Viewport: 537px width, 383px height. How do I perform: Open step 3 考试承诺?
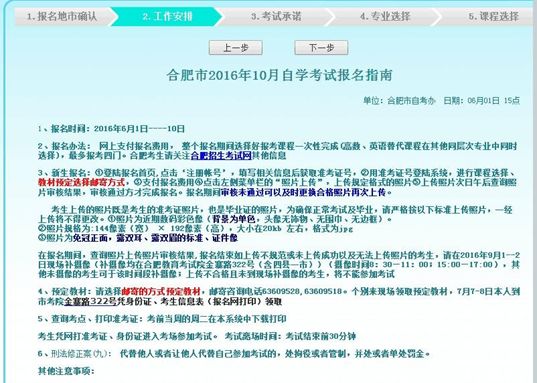pyautogui.click(x=276, y=16)
